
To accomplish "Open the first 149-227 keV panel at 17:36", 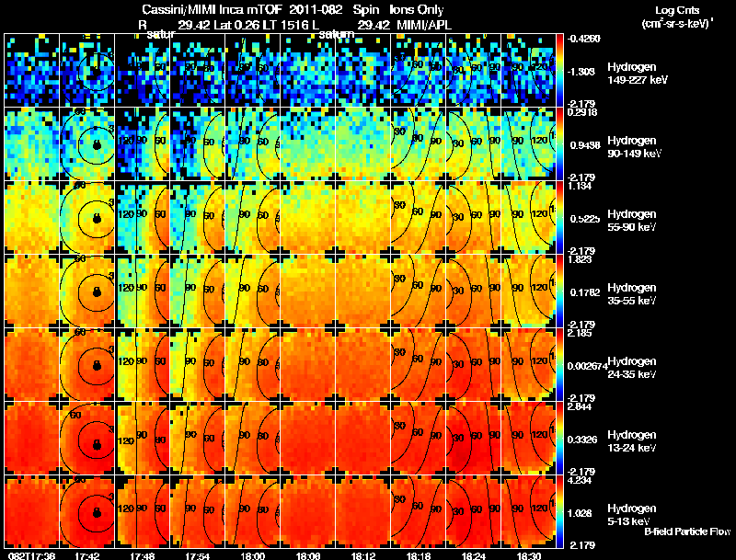I will click(32, 71).
